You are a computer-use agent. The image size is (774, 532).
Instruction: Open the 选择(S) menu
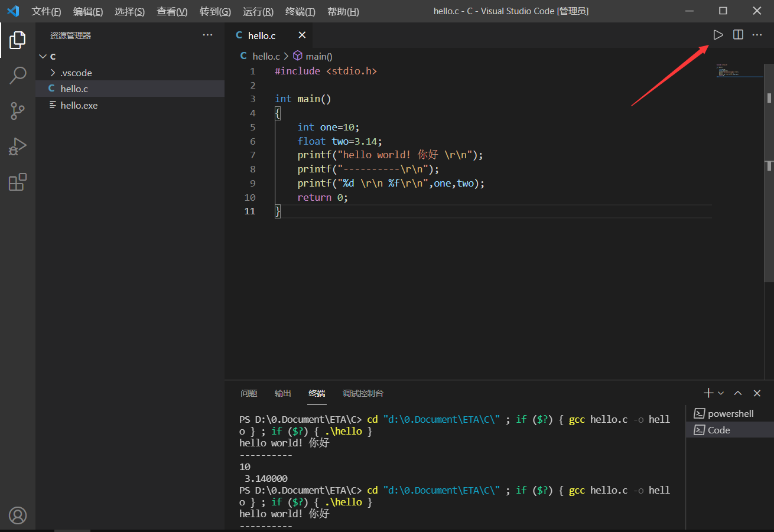click(129, 12)
